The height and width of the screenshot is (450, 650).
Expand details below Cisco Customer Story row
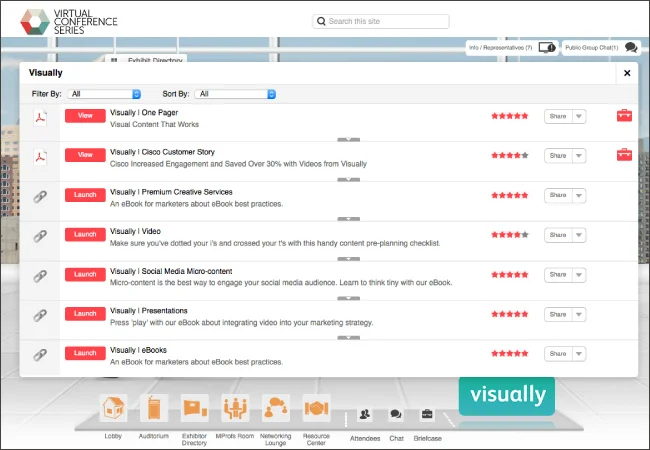tap(349, 179)
